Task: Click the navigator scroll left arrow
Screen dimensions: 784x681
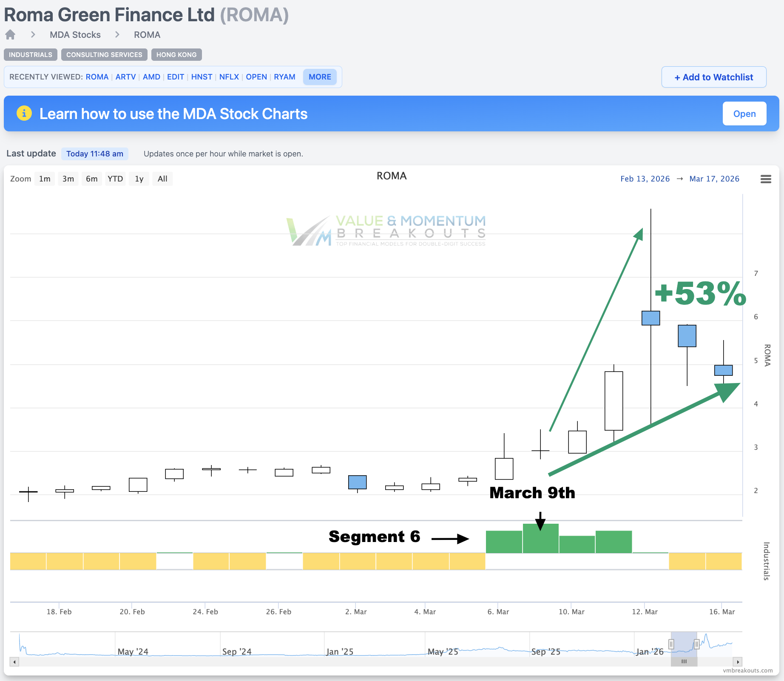Action: click(14, 662)
